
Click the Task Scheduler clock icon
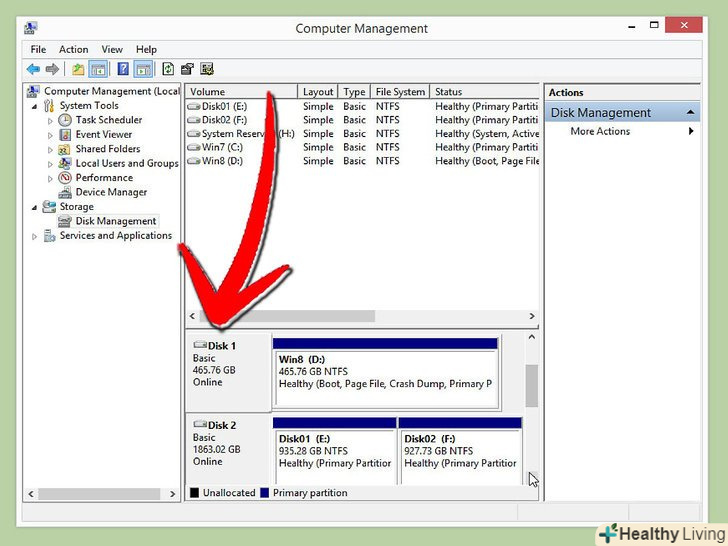(65, 120)
